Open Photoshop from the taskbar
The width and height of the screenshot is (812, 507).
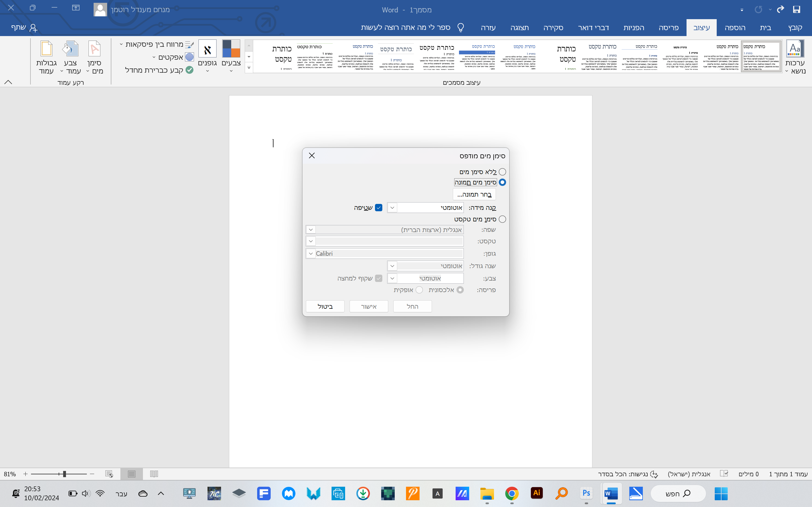coord(586,493)
